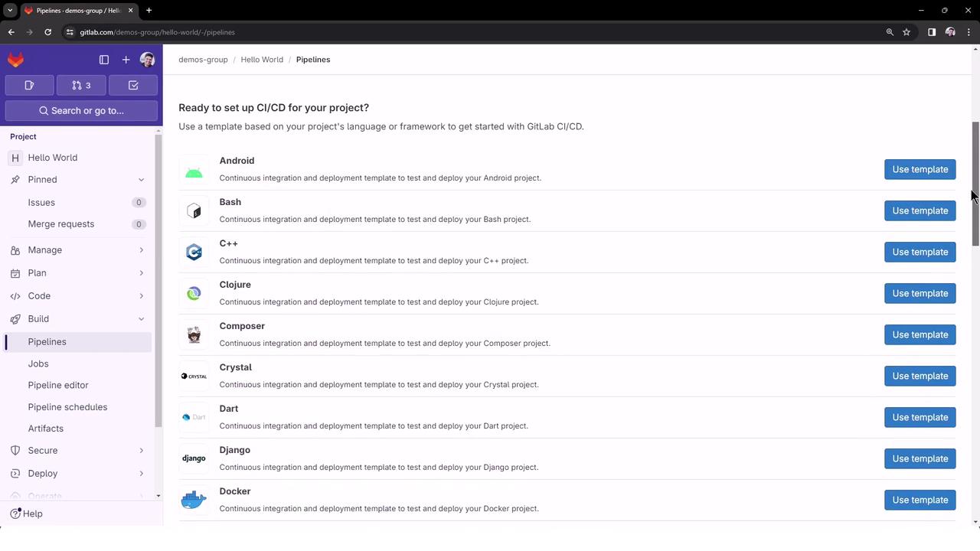Open demos-group breadcrumb link
Screen dimensions: 980x551
tap(203, 60)
